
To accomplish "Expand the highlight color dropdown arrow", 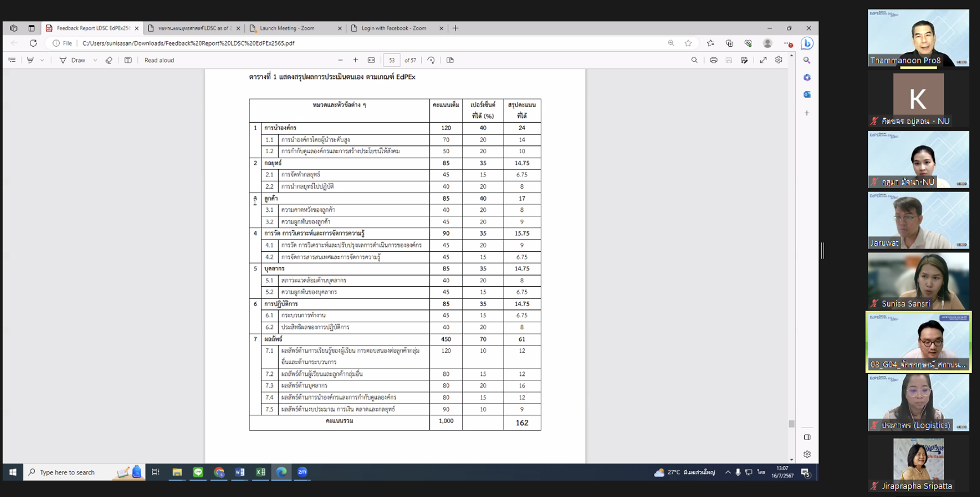I will 42,60.
